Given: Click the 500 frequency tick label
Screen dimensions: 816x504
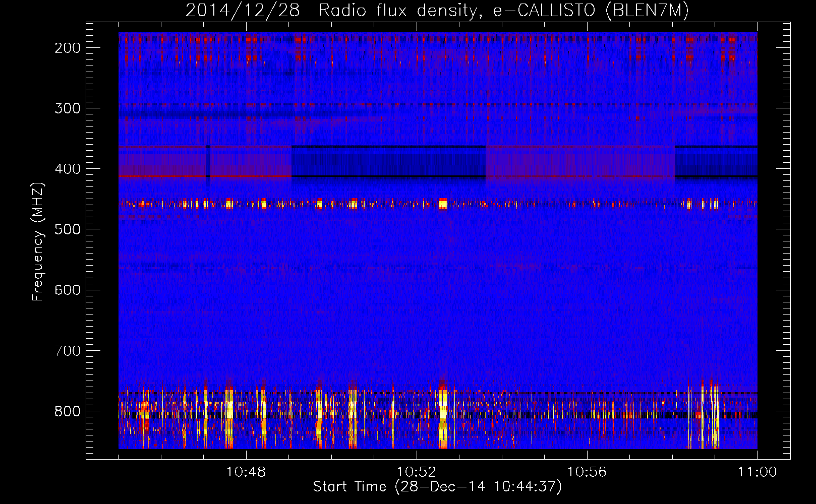Looking at the screenshot, I should tap(68, 229).
